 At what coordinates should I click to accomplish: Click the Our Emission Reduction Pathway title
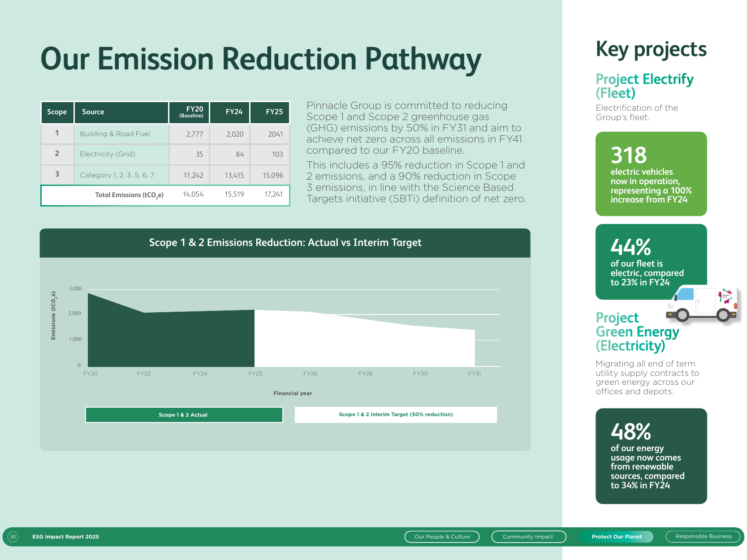coord(261,60)
